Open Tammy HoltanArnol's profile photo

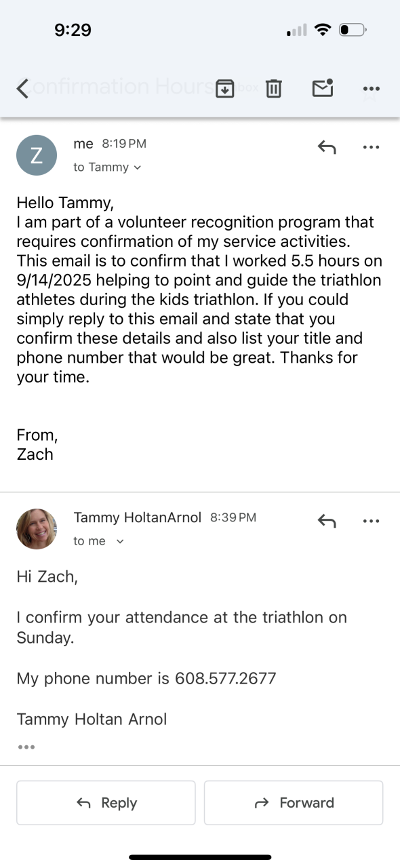click(37, 529)
